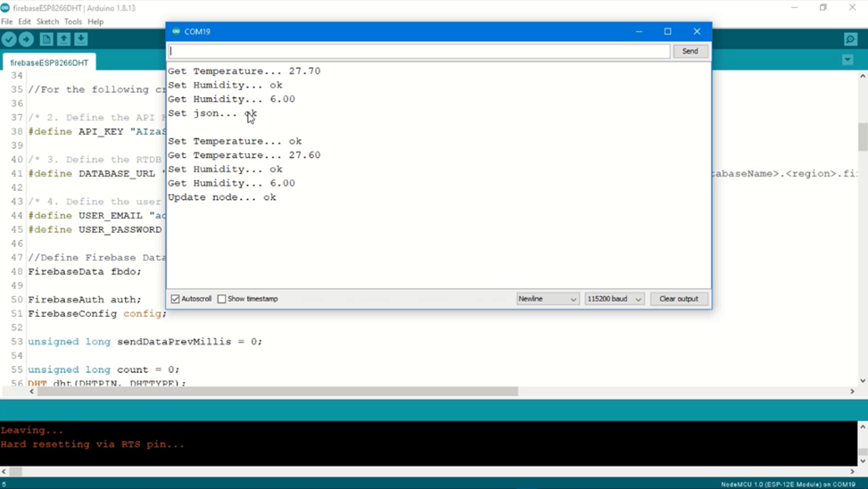Enable the Show timestamp checkbox
This screenshot has height=489, width=868.
point(222,299)
